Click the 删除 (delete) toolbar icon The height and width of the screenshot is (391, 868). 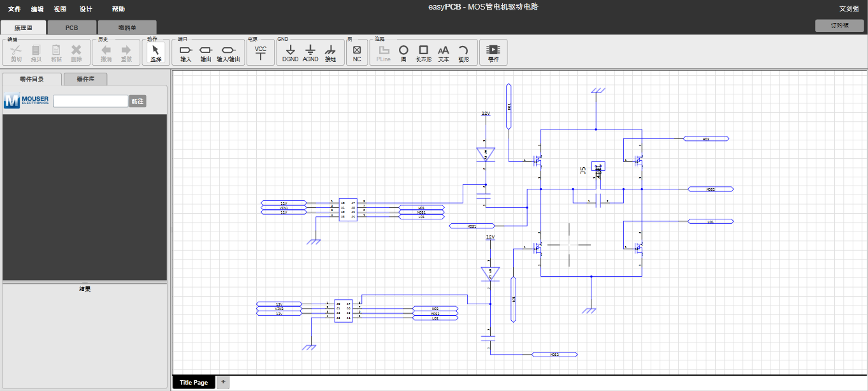[x=76, y=53]
